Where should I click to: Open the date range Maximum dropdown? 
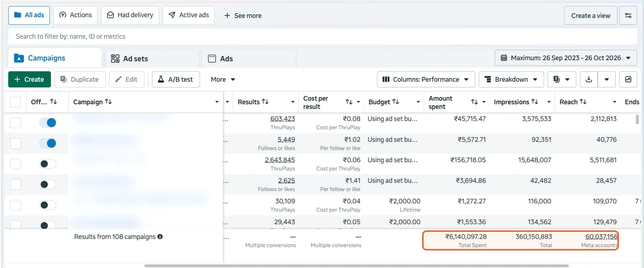click(x=566, y=58)
